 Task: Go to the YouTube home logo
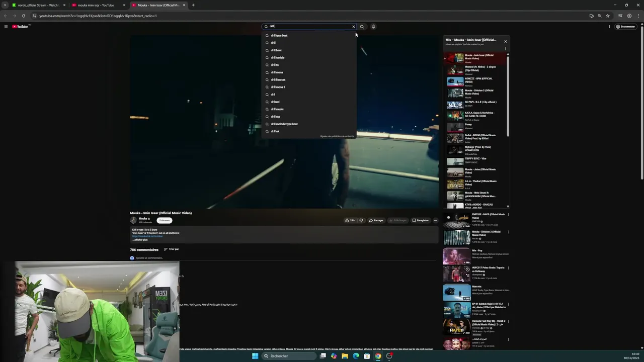tap(20, 27)
